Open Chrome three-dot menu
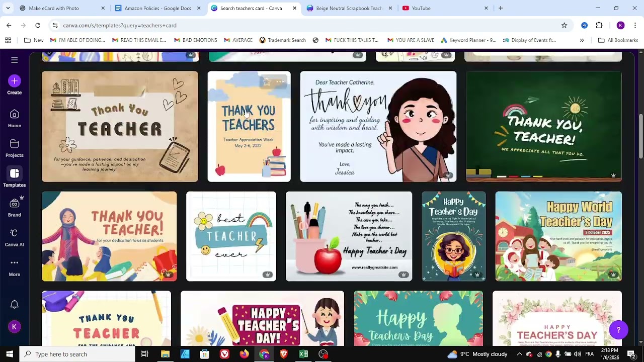Screen dimensions: 644x362 point(635,25)
